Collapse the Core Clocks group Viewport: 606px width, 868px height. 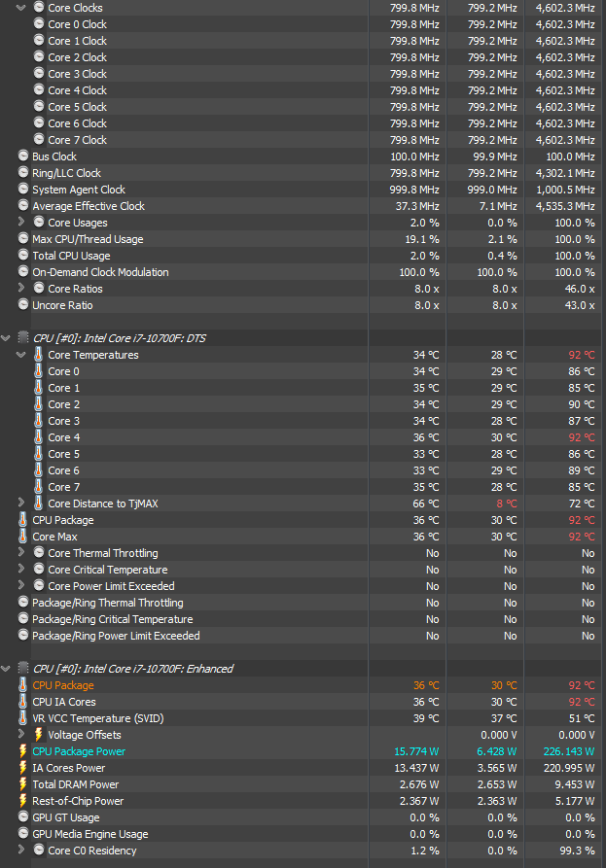[21, 8]
